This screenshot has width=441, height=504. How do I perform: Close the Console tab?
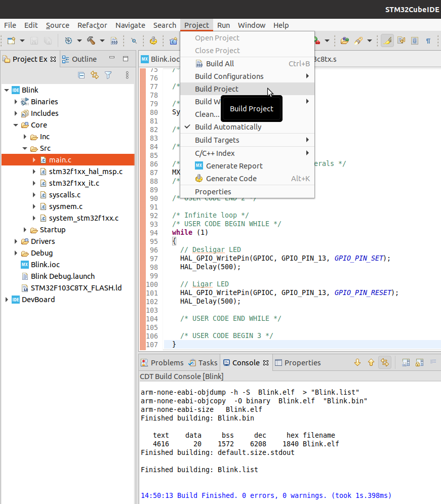[x=266, y=363]
